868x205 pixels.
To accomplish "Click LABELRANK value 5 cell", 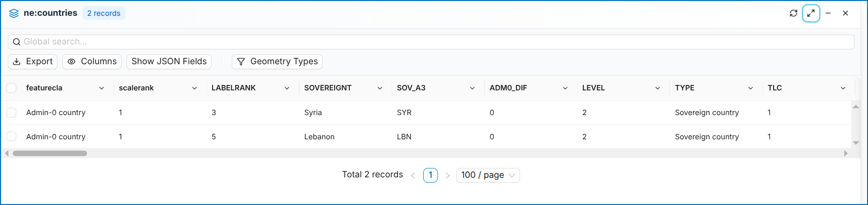I will tap(214, 137).
